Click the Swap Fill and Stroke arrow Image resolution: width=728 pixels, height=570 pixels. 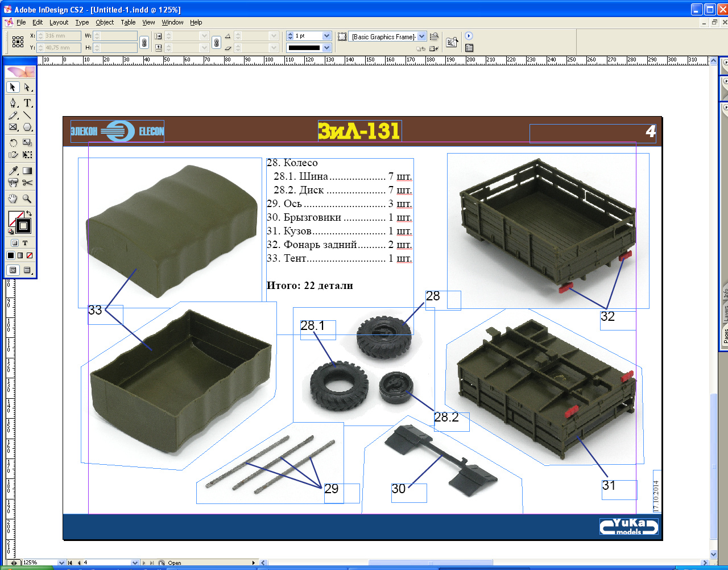(29, 214)
